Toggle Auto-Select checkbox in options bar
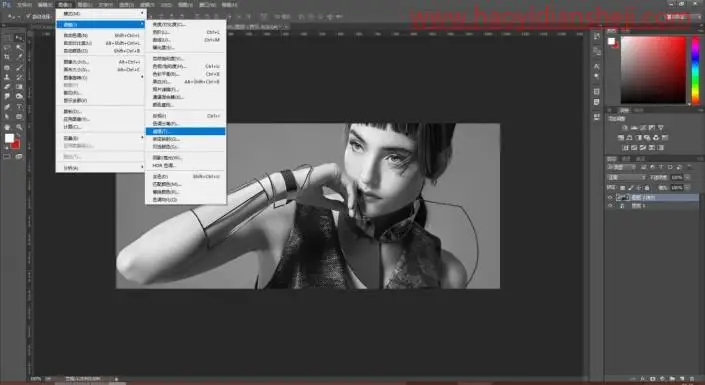Viewport: 705px width, 385px height. (x=28, y=16)
